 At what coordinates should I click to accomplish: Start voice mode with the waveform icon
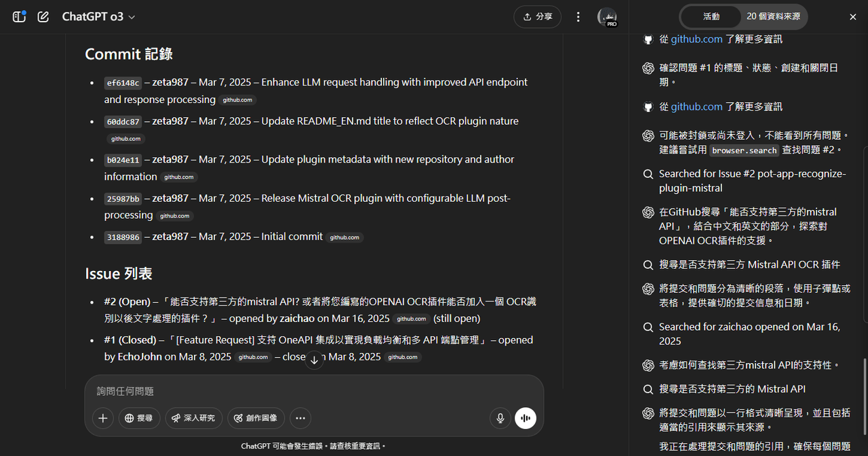tap(526, 418)
